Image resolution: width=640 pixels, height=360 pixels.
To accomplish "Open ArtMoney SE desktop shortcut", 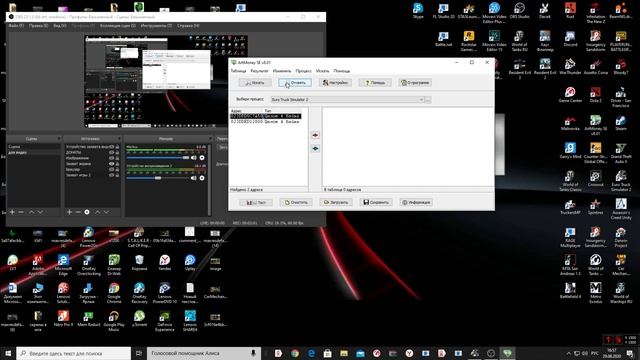I will (x=596, y=124).
